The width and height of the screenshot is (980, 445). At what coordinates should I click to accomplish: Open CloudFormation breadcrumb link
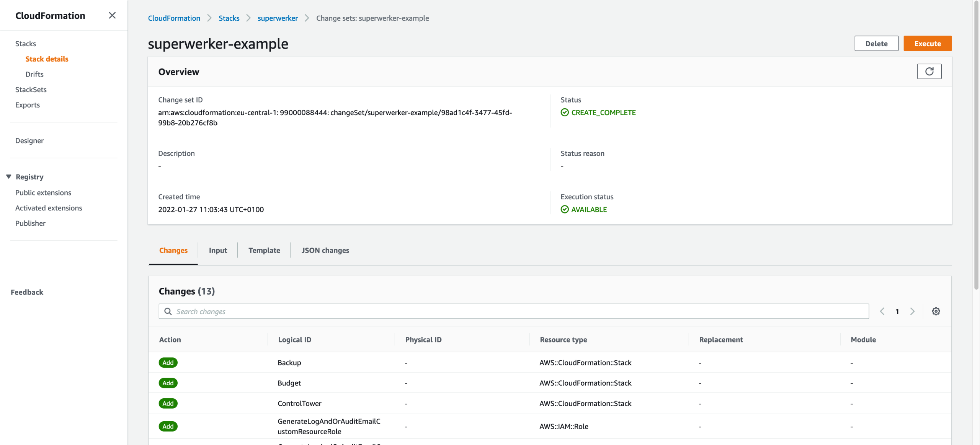(174, 18)
